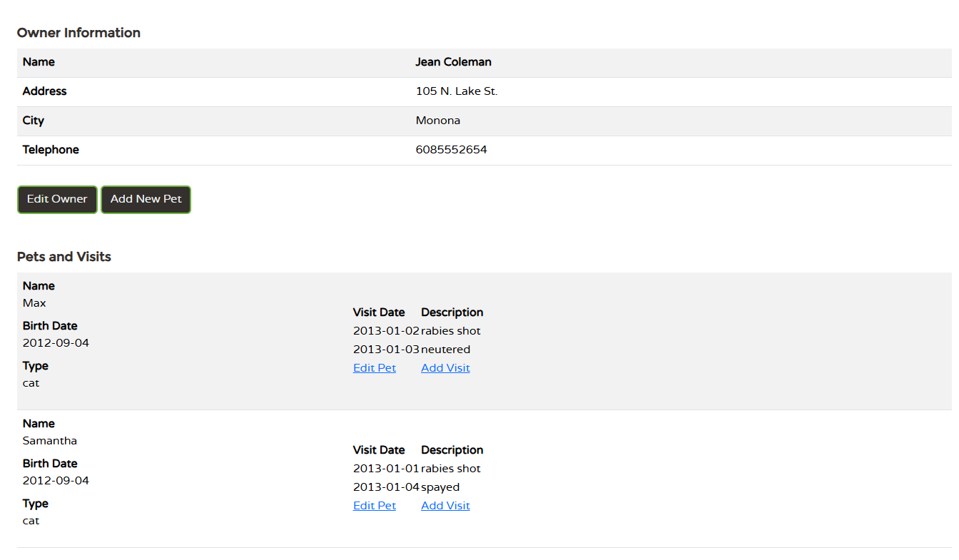
Task: Click Max's rabies shot description
Action: click(x=451, y=331)
